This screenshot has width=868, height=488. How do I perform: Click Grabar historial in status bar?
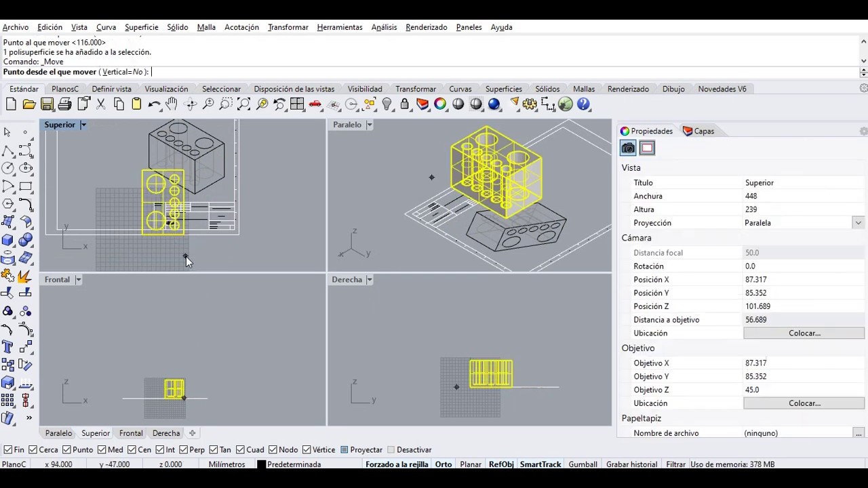[x=631, y=464]
